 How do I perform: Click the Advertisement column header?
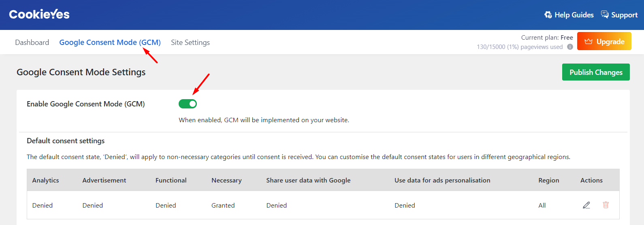click(x=104, y=180)
